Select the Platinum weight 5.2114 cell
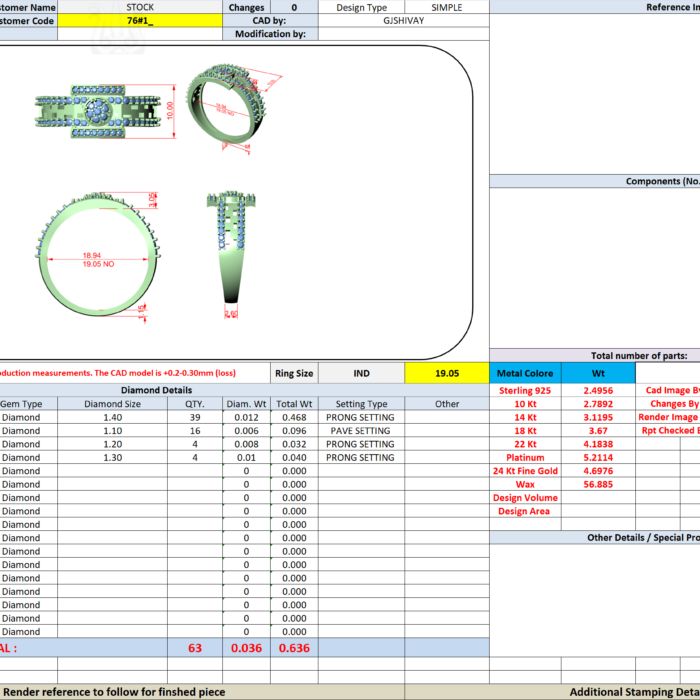 tap(598, 458)
